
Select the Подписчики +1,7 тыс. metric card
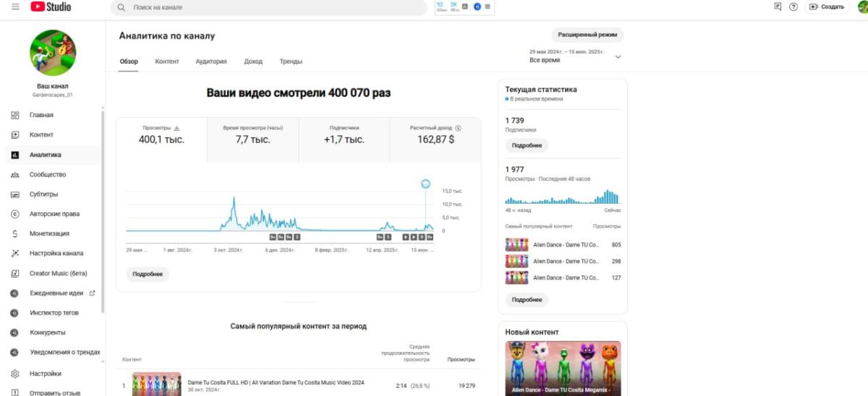pyautogui.click(x=344, y=140)
